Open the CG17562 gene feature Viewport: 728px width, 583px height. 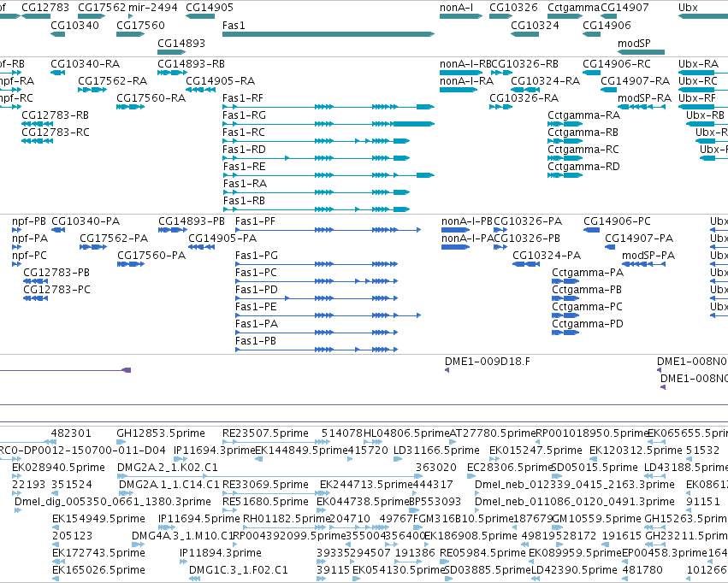(92, 16)
